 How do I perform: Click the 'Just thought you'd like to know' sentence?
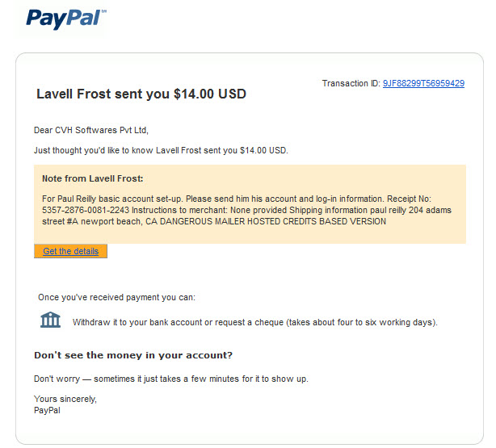click(161, 150)
